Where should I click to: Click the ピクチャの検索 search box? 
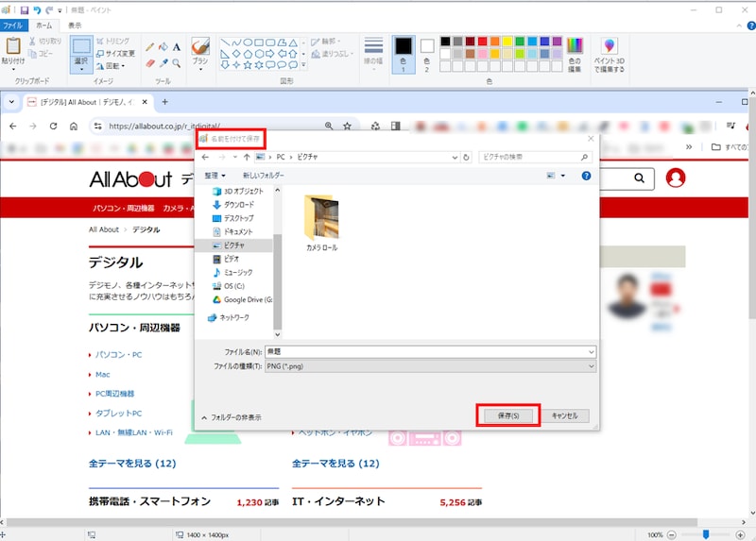[535, 157]
